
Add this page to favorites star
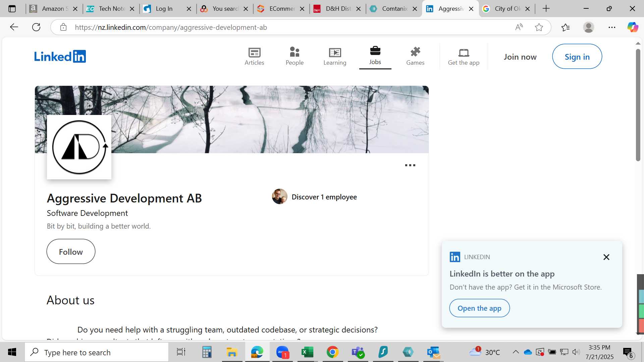(x=539, y=27)
